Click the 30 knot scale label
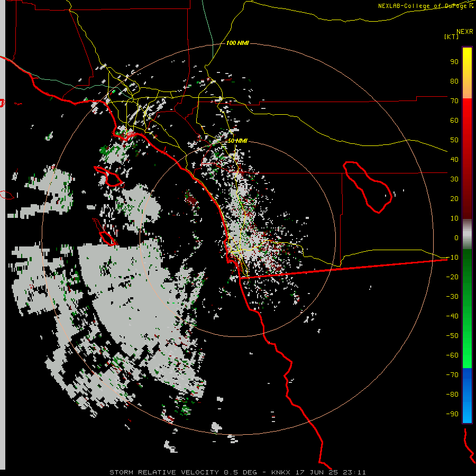This screenshot has height=476, width=476. [454, 179]
